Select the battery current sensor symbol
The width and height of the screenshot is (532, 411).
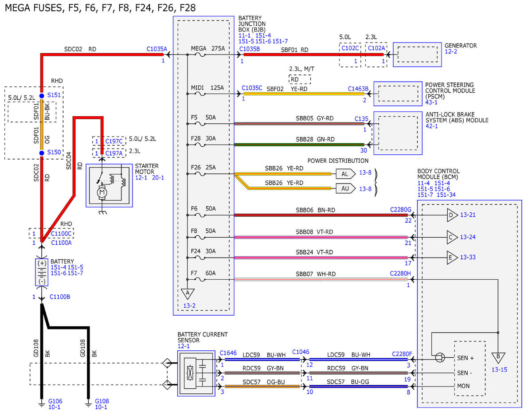tap(196, 373)
